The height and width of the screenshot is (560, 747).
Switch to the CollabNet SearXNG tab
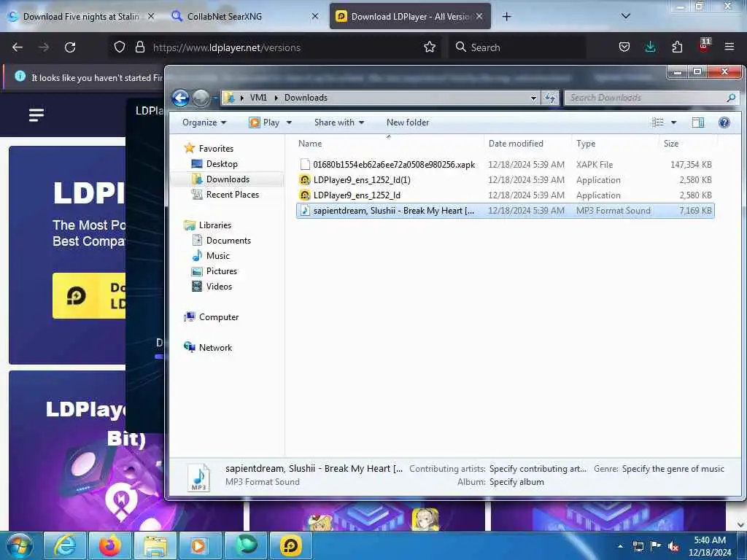click(243, 17)
